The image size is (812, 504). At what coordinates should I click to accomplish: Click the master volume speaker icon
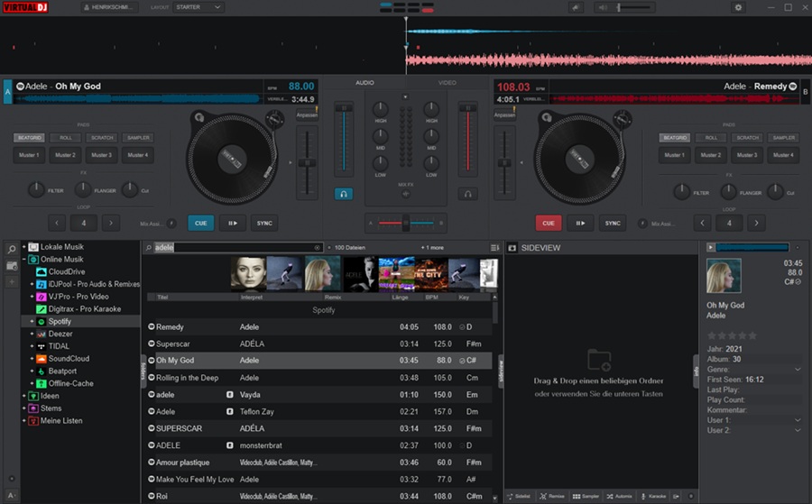click(x=603, y=7)
